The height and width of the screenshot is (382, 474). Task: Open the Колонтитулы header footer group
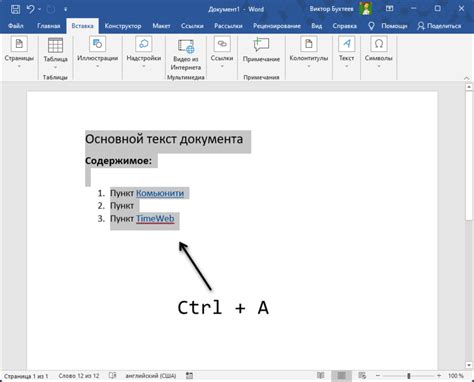pos(309,53)
